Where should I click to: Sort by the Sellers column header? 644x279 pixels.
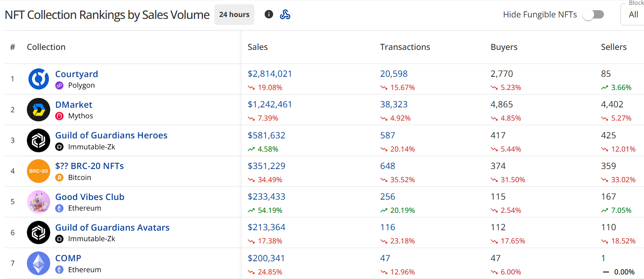(x=614, y=47)
